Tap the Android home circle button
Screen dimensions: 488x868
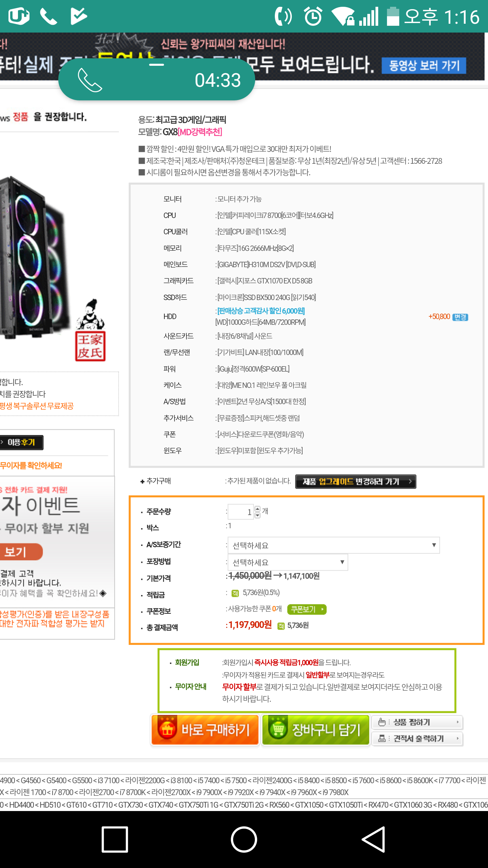(244, 839)
